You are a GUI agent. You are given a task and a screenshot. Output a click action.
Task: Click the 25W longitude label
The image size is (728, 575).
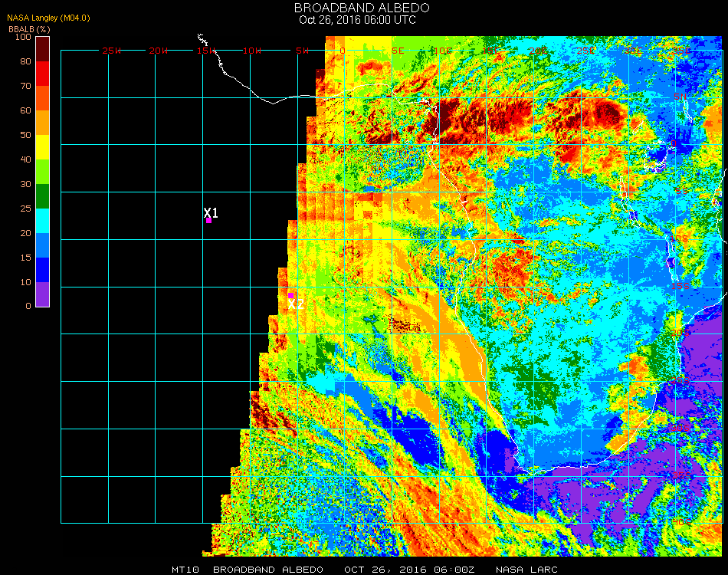pyautogui.click(x=112, y=51)
